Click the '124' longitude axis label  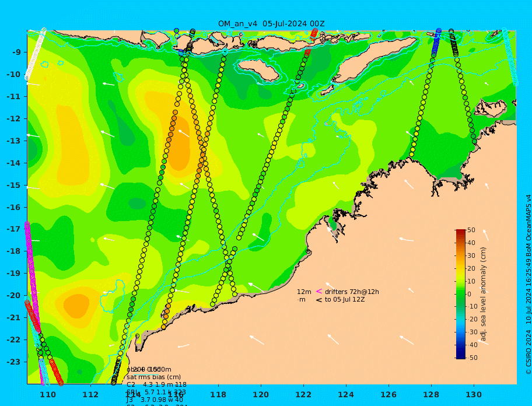point(346,394)
